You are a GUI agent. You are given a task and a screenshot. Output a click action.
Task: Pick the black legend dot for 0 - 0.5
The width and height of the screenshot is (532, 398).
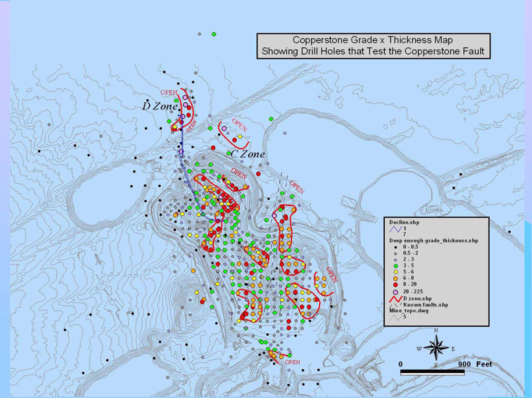point(395,247)
